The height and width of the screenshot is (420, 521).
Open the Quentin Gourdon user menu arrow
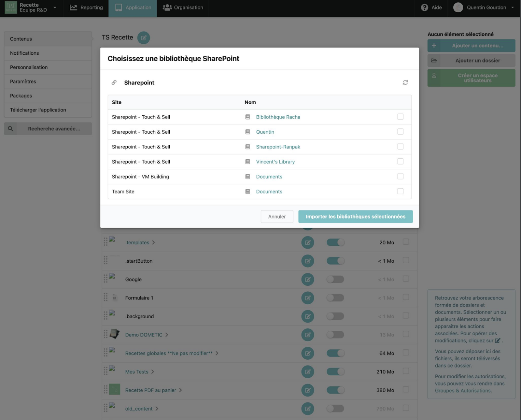click(x=513, y=7)
